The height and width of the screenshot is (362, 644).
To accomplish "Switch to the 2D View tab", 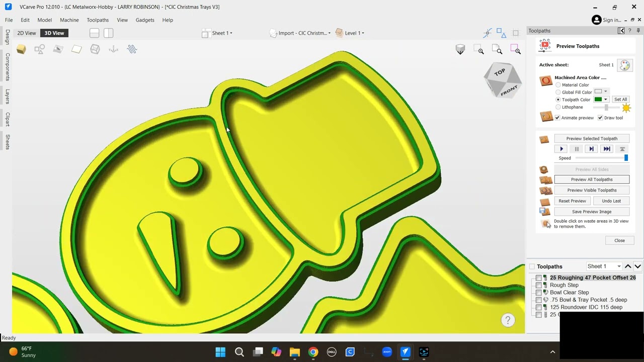I will pyautogui.click(x=27, y=33).
